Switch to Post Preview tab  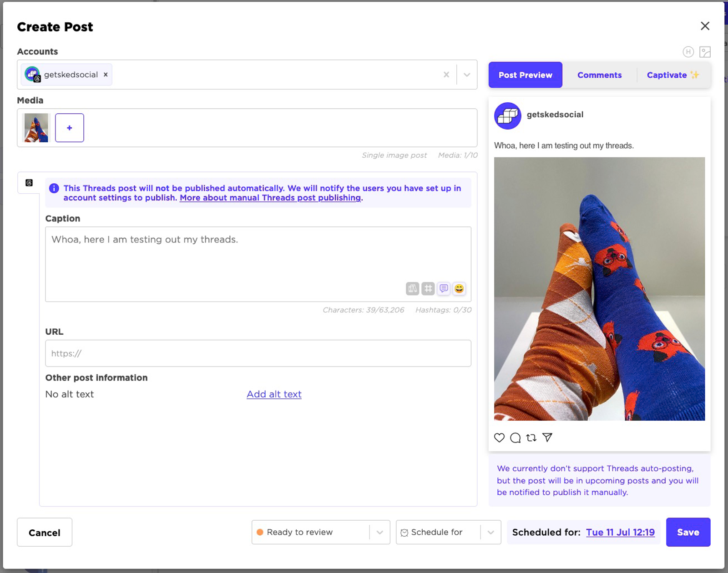pos(526,75)
